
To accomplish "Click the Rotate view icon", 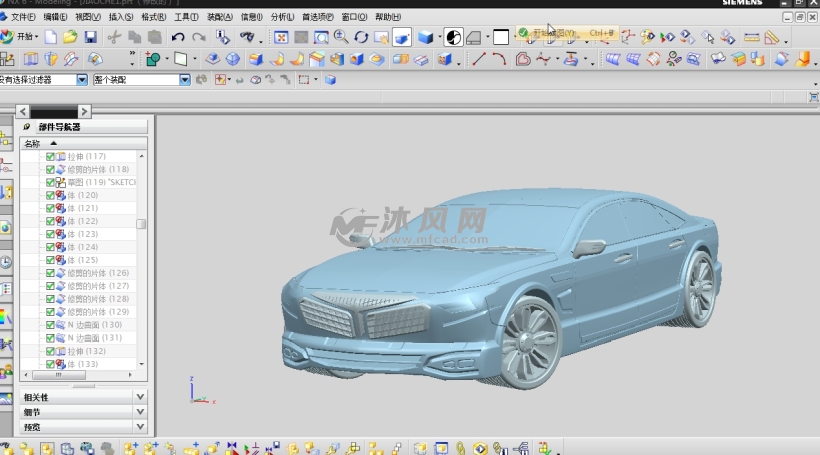I will coord(361,37).
